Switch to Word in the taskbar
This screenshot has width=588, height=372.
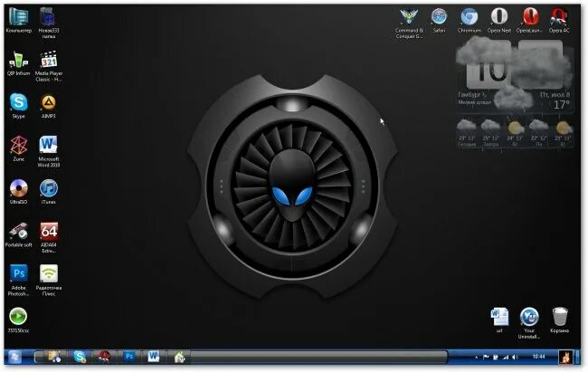tap(154, 357)
